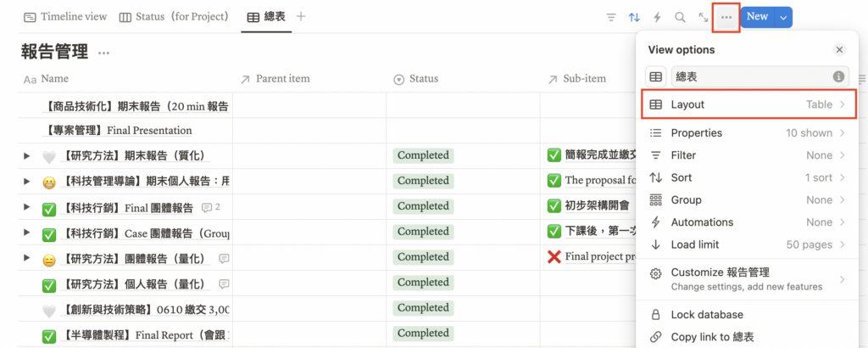Image resolution: width=868 pixels, height=348 pixels.
Task: Click the blue New button
Action: point(757,17)
